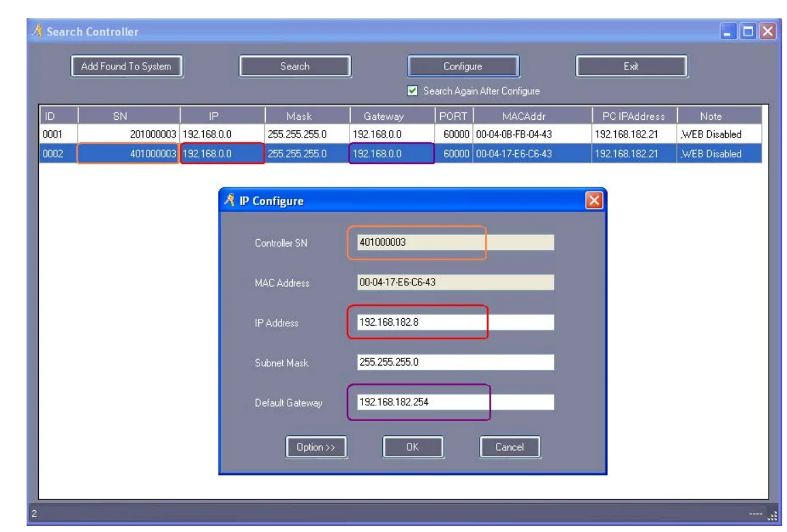Confirm IP Configure with OK
The height and width of the screenshot is (532, 787).
(412, 447)
